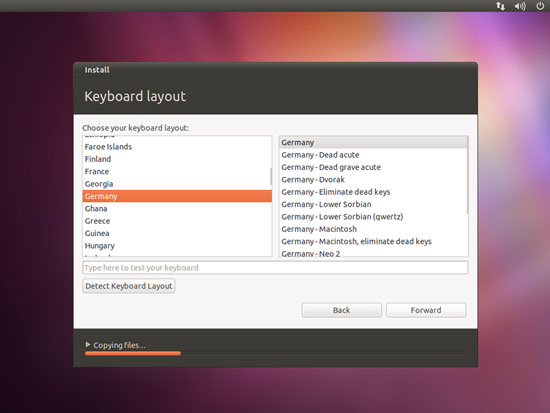Click Detect Keyboard Layout button
Viewport: 550px width, 413px height.
pyautogui.click(x=129, y=286)
